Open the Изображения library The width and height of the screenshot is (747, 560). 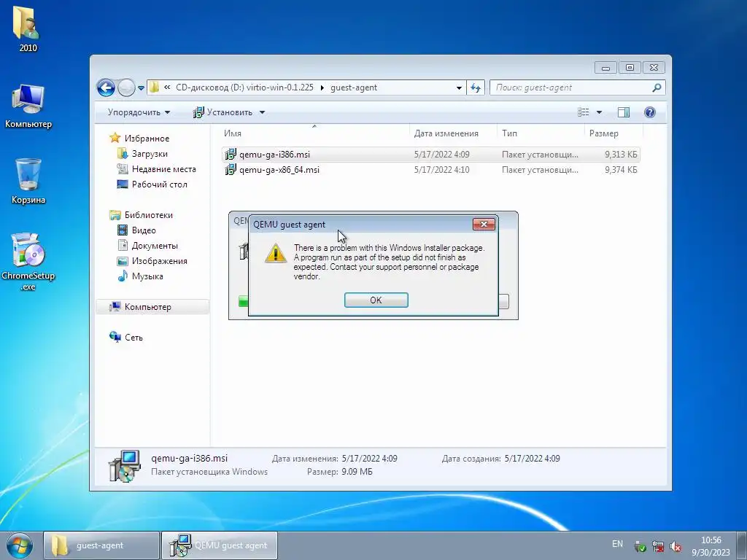[160, 261]
